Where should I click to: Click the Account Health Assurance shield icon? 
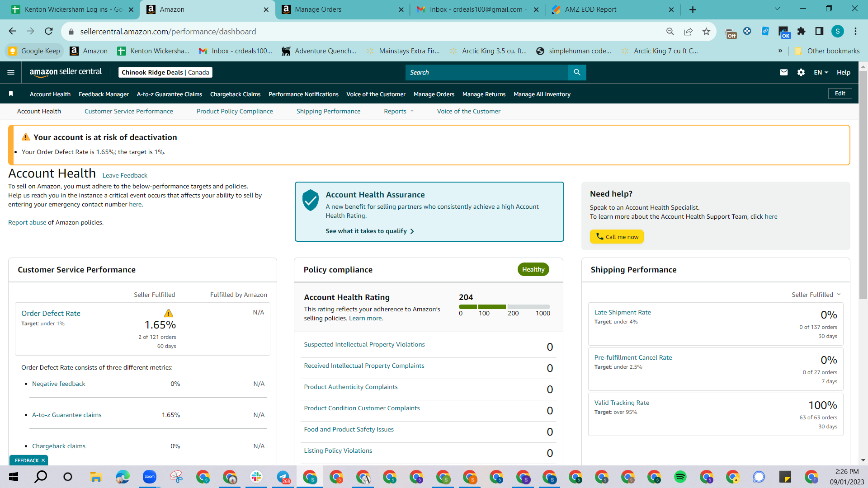(311, 200)
